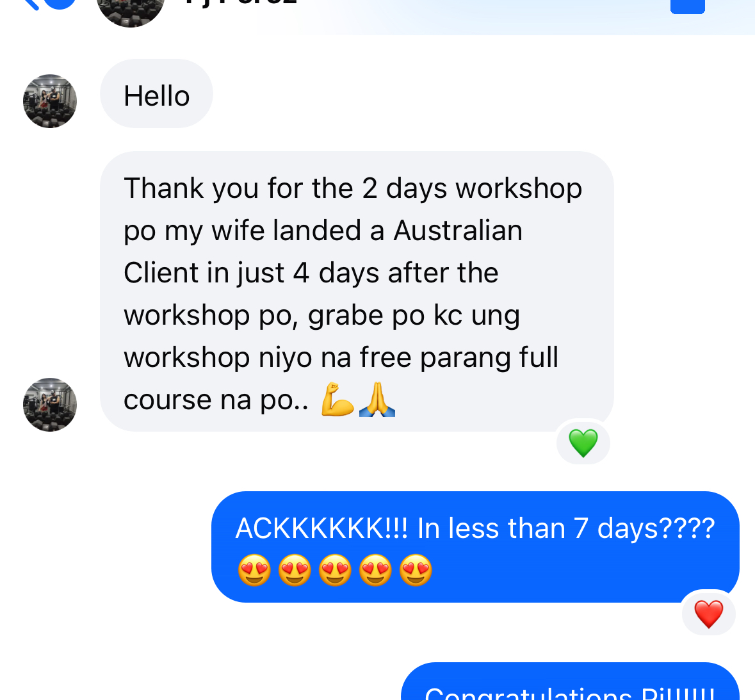Open contact name in the chat header
This screenshot has width=755, height=700.
click(239, 3)
